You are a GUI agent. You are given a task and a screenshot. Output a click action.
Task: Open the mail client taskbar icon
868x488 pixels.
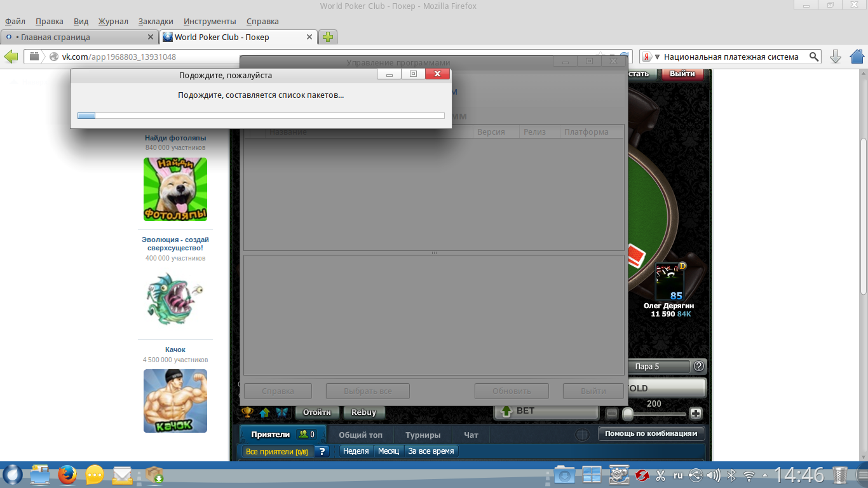click(122, 475)
